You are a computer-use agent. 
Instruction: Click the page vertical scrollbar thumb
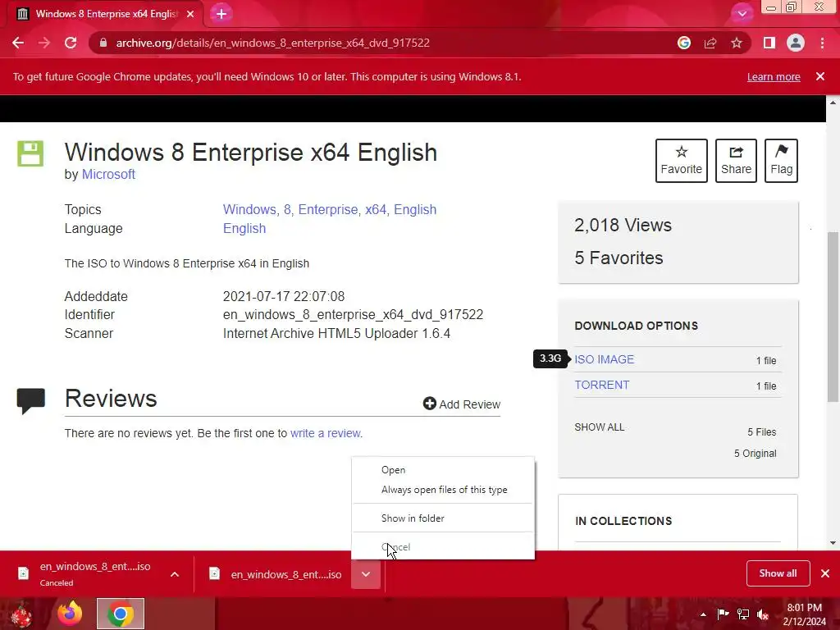click(833, 317)
